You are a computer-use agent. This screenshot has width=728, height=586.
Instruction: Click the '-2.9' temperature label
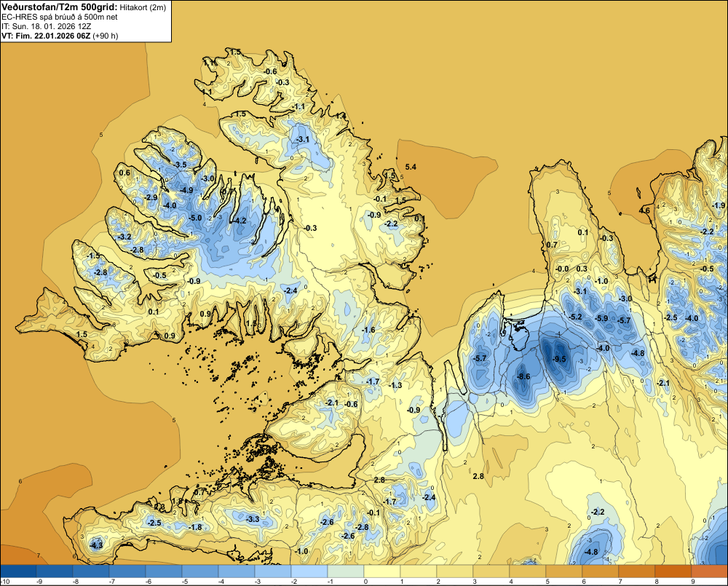coord(151,197)
